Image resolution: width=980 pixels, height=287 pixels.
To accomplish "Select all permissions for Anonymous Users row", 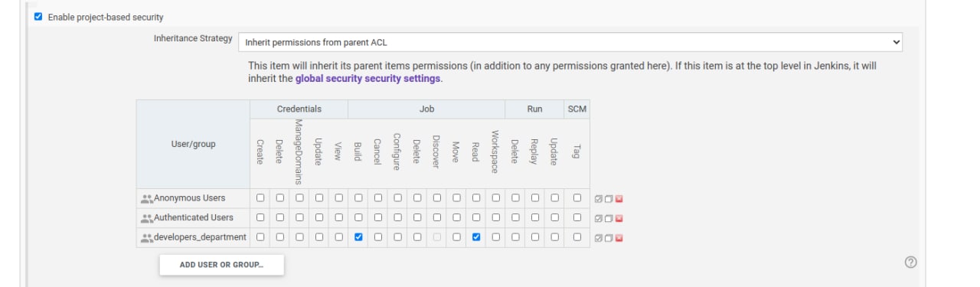I will coord(599,198).
